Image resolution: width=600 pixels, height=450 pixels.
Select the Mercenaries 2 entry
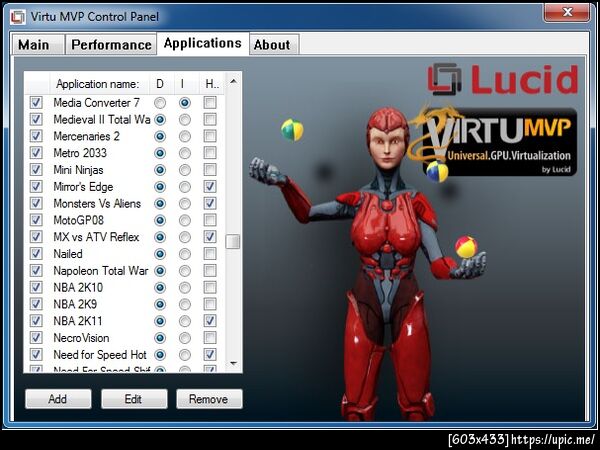pyautogui.click(x=86, y=136)
